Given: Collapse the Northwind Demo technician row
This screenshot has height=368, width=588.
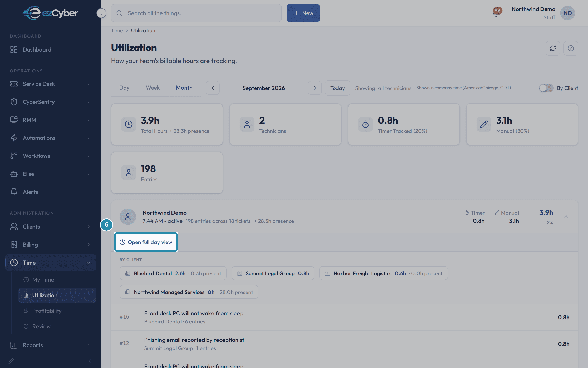Looking at the screenshot, I should point(566,217).
